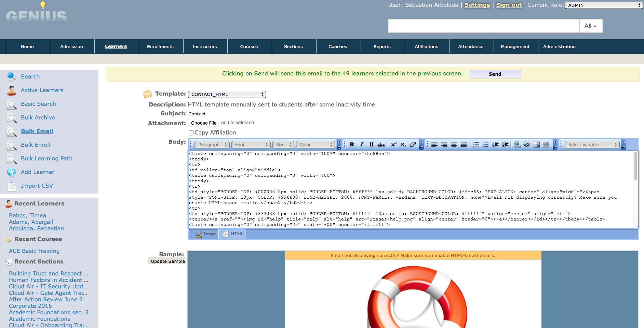Click the bulleted list icon
Screen dimensions: 644x328
[475, 145]
